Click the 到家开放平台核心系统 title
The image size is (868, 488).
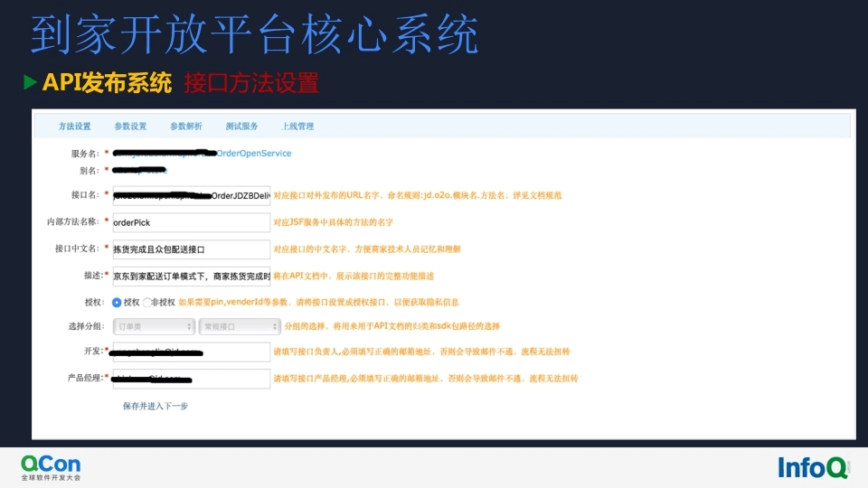pyautogui.click(x=255, y=34)
